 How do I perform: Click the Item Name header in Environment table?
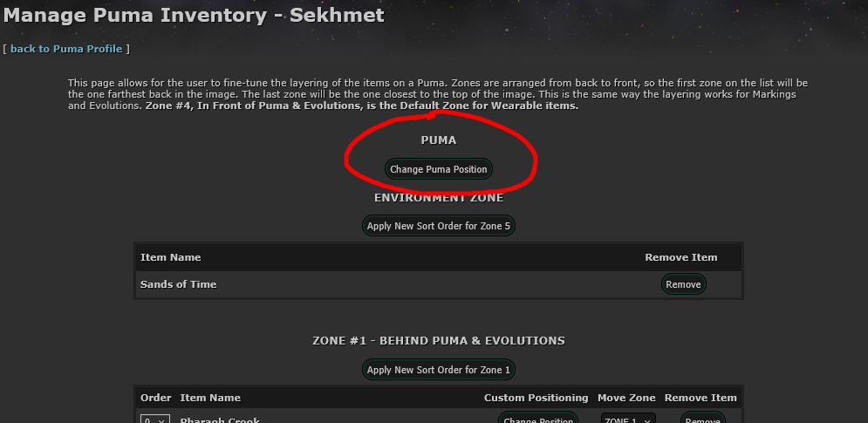pos(170,257)
